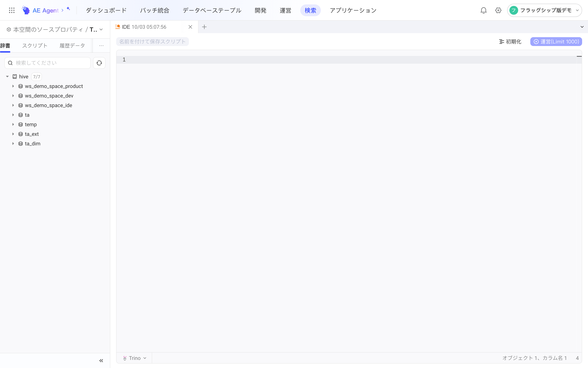Switch to the スクリプト tab
The height and width of the screenshot is (368, 588).
click(35, 45)
